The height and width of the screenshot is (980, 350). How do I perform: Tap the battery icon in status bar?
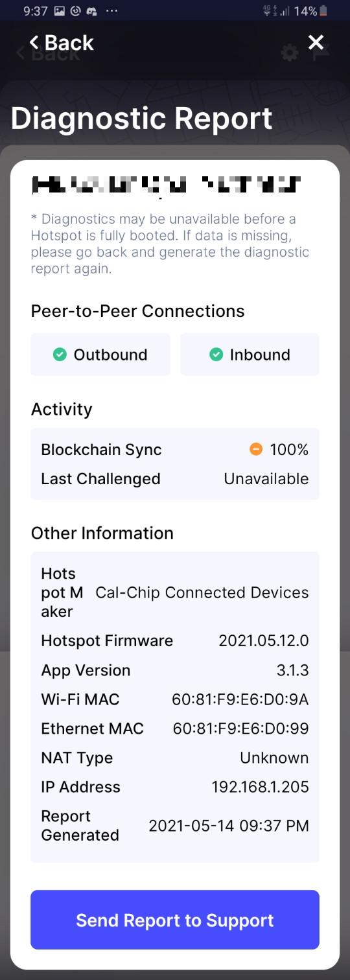(323, 11)
